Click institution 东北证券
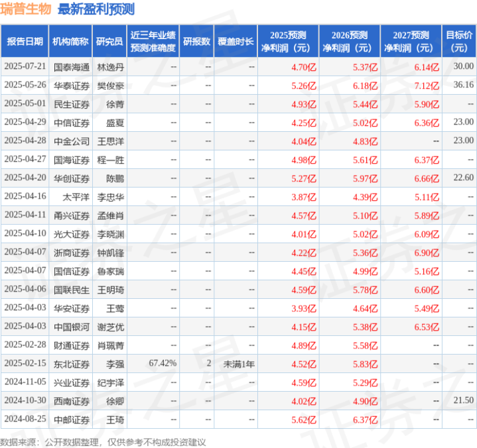 pos(72,364)
